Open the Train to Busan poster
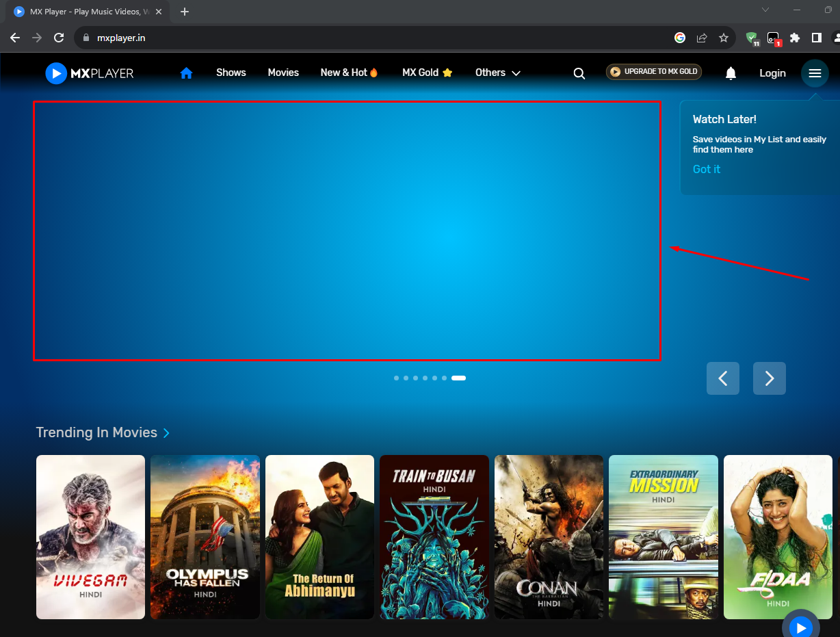The image size is (840, 637). tap(434, 537)
